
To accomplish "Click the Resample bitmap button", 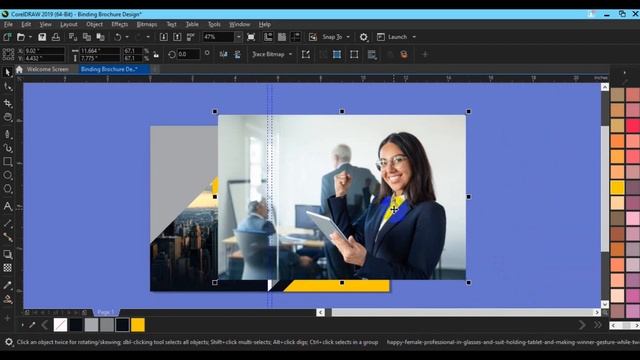I will [354, 54].
